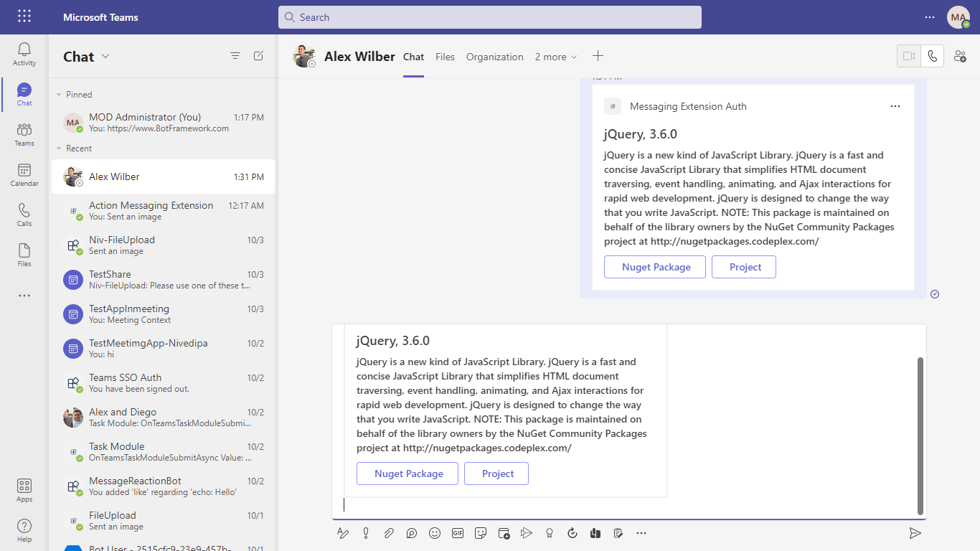The height and width of the screenshot is (551, 980).
Task: Click Project button in compose box card
Action: [496, 474]
